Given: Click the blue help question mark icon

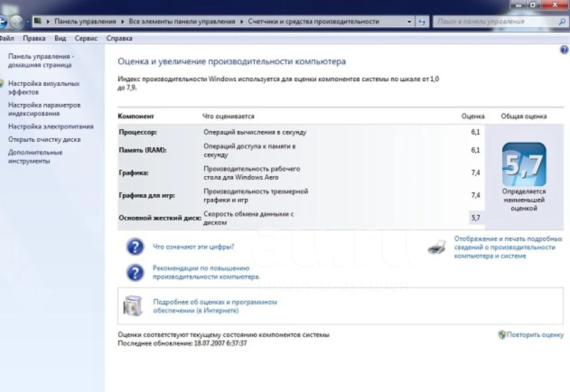Looking at the screenshot, I should [564, 50].
